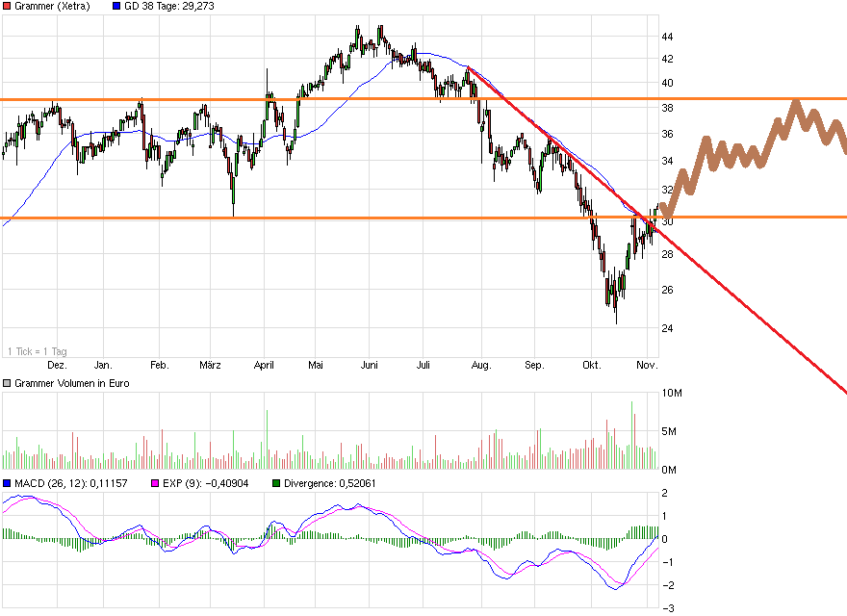Image resolution: width=847 pixels, height=616 pixels.
Task: Click the gray Grammer Volumen legend square
Action: coord(7,383)
